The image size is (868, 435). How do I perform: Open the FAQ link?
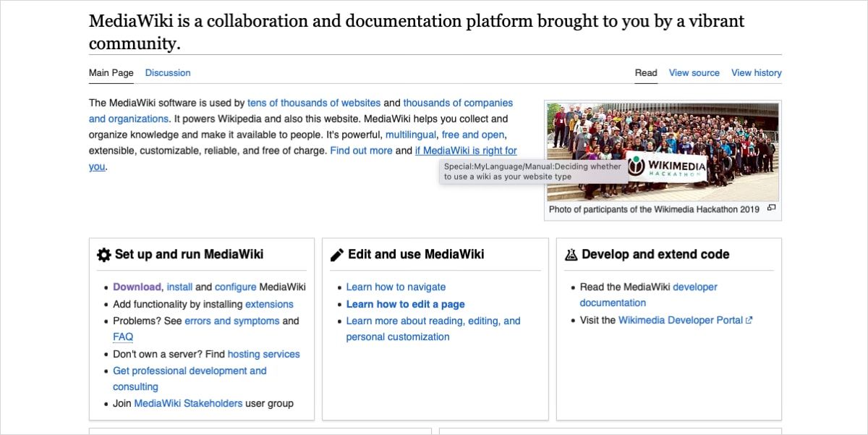(x=122, y=337)
